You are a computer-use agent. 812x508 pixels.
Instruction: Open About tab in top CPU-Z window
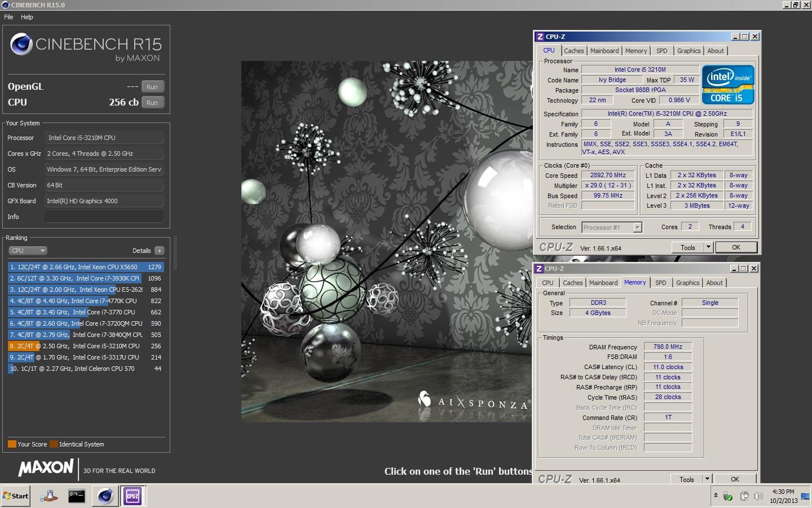[716, 51]
